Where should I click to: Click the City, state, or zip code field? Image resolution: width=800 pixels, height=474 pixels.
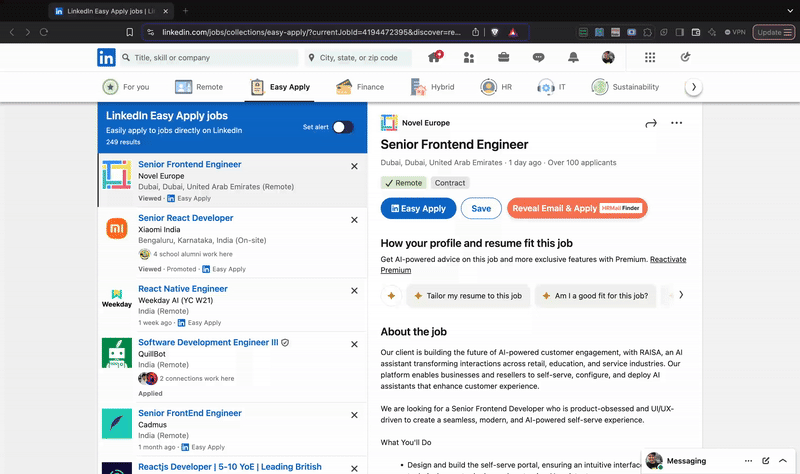pyautogui.click(x=358, y=58)
